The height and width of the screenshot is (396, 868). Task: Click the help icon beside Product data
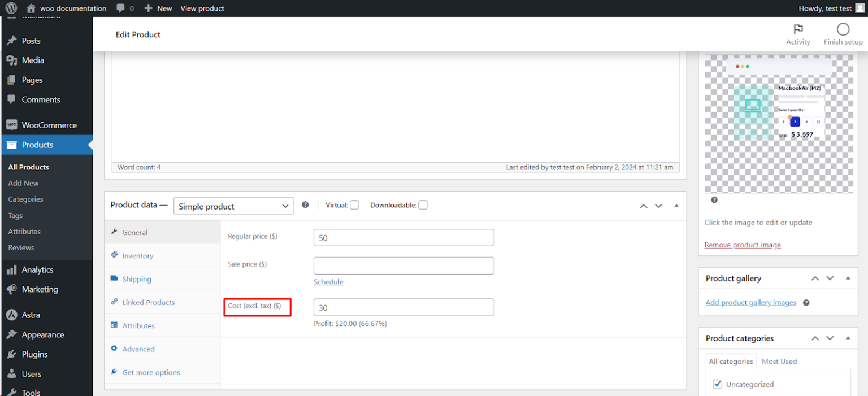coord(305,204)
